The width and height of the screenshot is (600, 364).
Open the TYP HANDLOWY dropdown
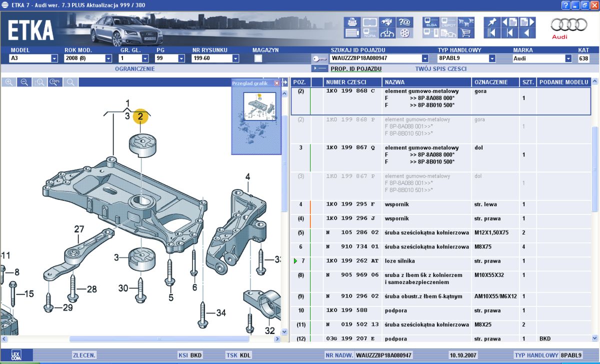click(492, 58)
